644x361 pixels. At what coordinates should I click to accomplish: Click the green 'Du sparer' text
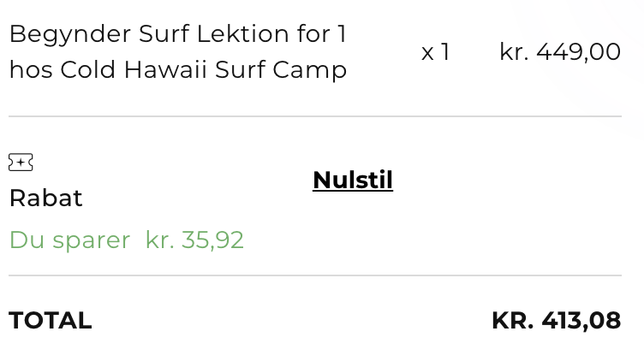click(69, 240)
